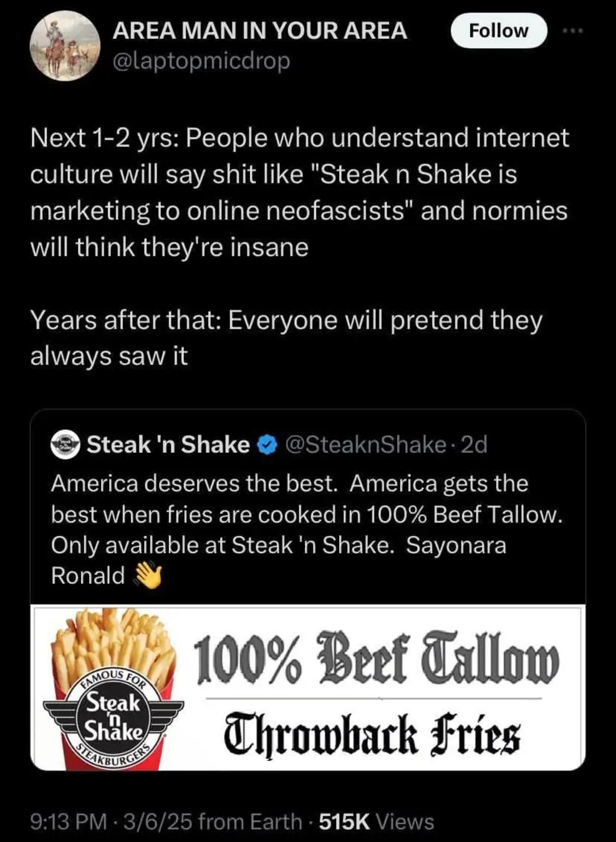
Task: Click the @SteaknShake handle in quoted tweet
Action: tap(365, 445)
